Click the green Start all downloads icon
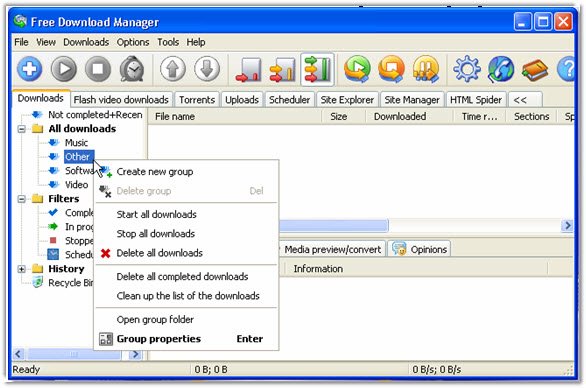This screenshot has height=388, width=586. (357, 69)
